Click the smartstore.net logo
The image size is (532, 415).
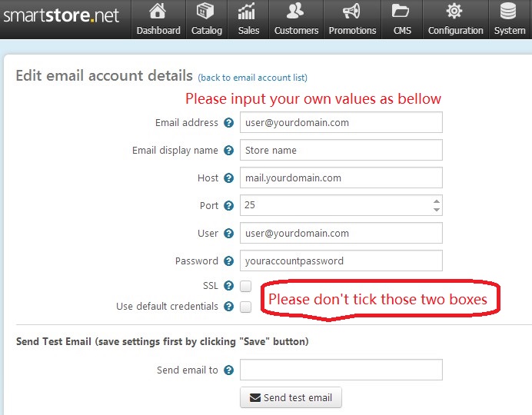(61, 15)
